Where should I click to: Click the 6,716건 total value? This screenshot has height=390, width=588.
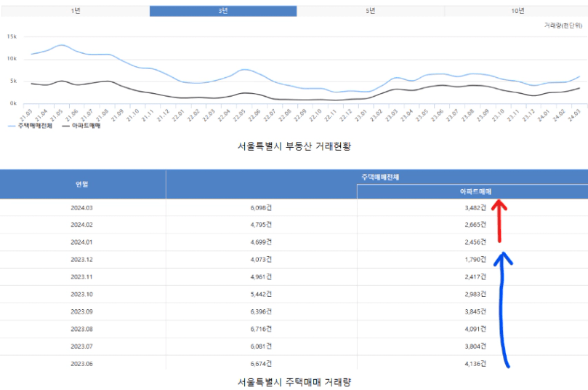point(261,329)
